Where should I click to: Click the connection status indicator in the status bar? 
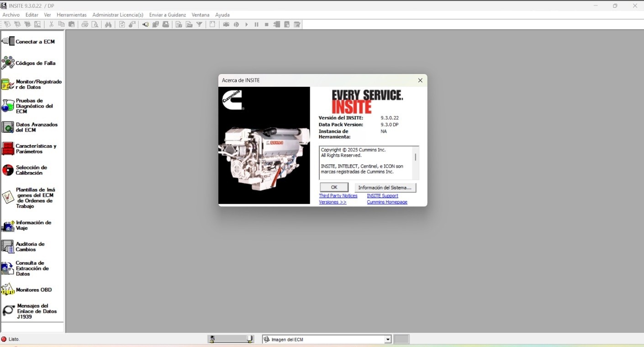click(x=4, y=339)
